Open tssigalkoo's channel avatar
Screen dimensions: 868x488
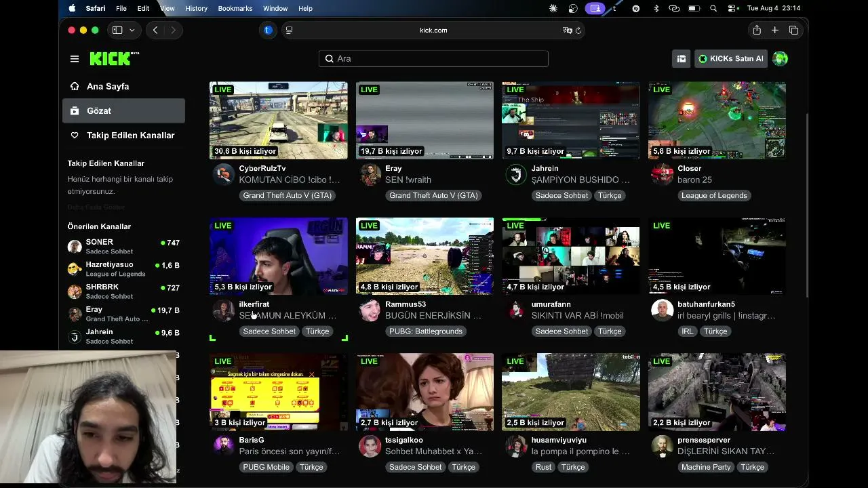pyautogui.click(x=370, y=446)
